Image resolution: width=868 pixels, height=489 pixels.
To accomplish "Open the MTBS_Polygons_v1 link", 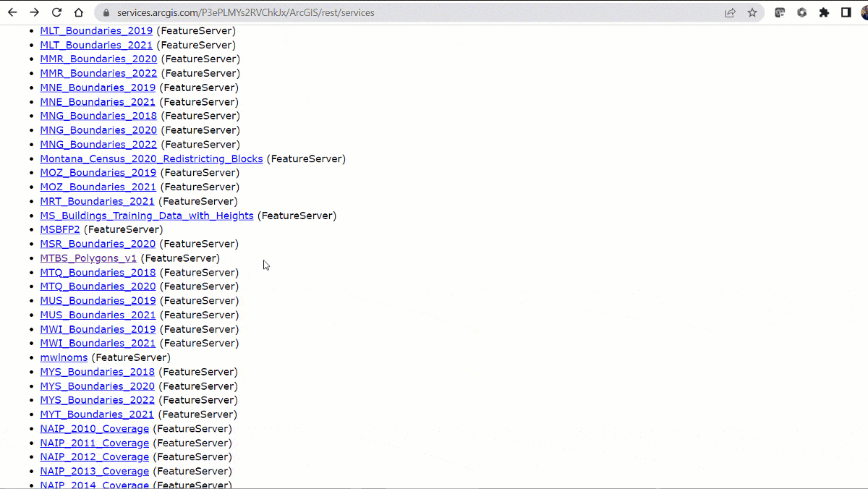I will point(88,258).
